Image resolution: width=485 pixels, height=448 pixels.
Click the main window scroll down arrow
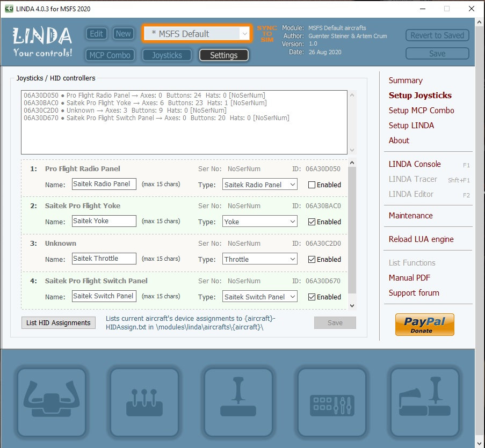pyautogui.click(x=479, y=444)
